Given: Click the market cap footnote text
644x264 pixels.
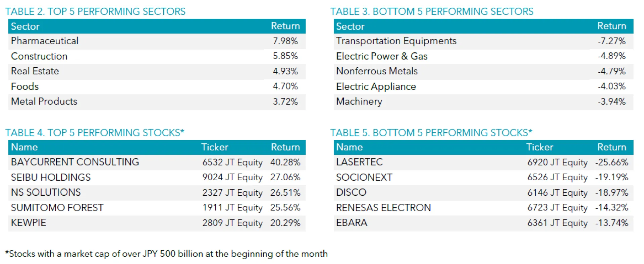Looking at the screenshot, I should click(166, 254).
